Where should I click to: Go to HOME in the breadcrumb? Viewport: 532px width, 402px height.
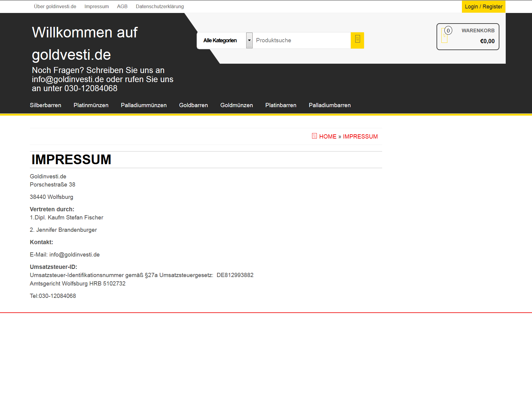coord(328,136)
